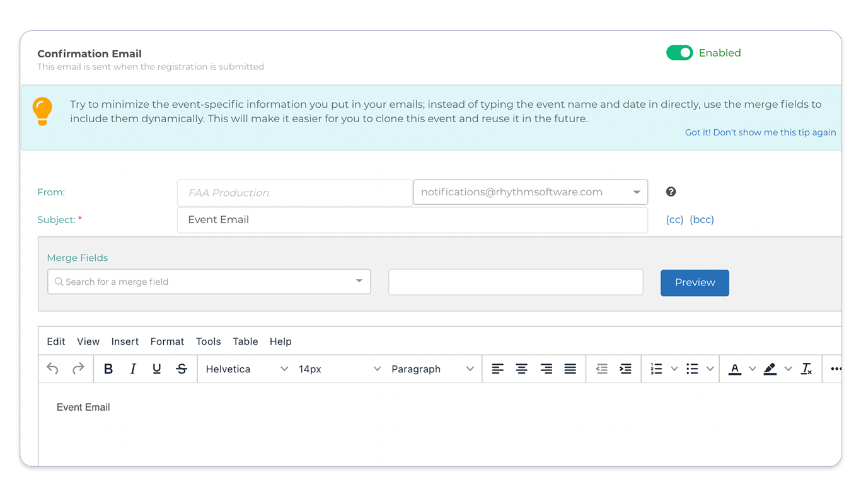Viewport: 861px width, 504px height.
Task: Undo the last edit
Action: pyautogui.click(x=53, y=369)
